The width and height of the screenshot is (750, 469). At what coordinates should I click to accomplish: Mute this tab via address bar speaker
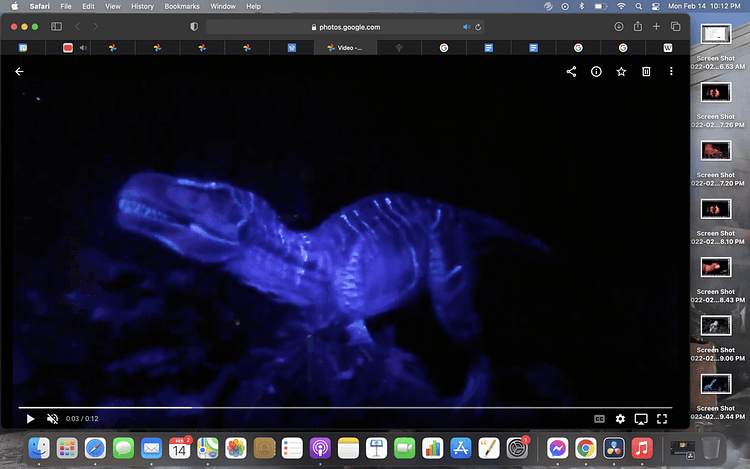pos(466,27)
